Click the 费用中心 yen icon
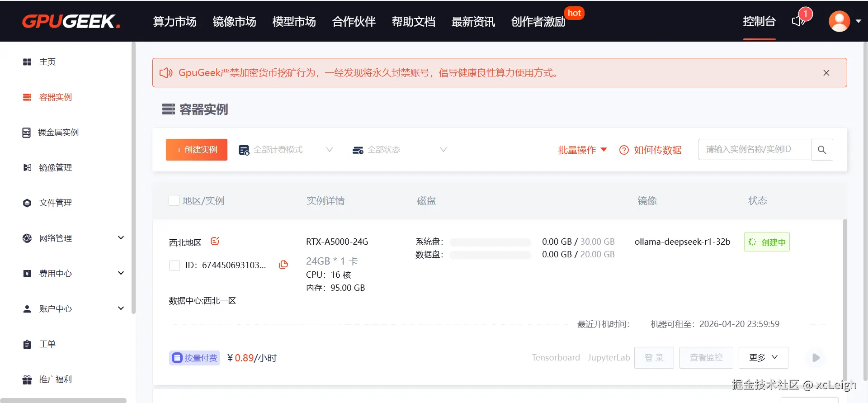The image size is (868, 403). pyautogui.click(x=27, y=274)
